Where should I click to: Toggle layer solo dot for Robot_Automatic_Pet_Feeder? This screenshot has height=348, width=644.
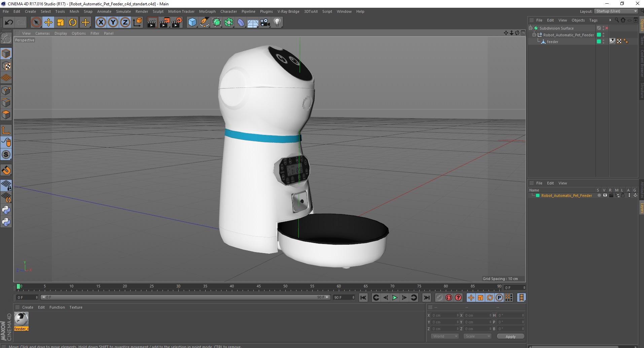coord(599,196)
